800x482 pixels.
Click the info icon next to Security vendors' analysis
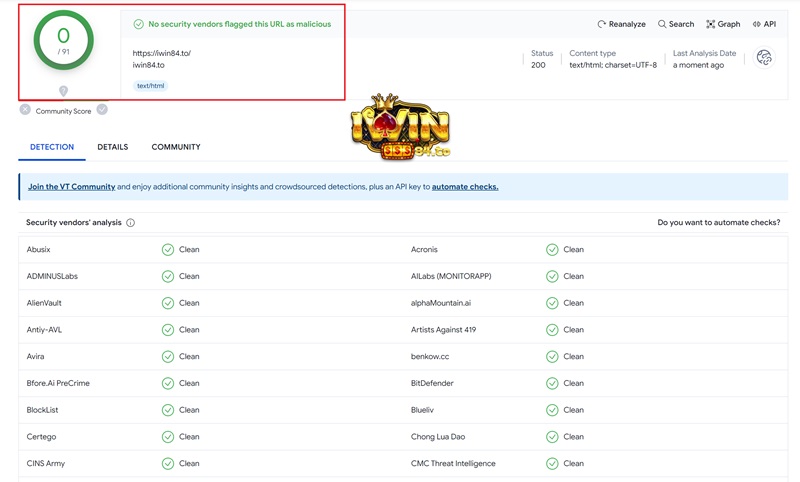[131, 222]
